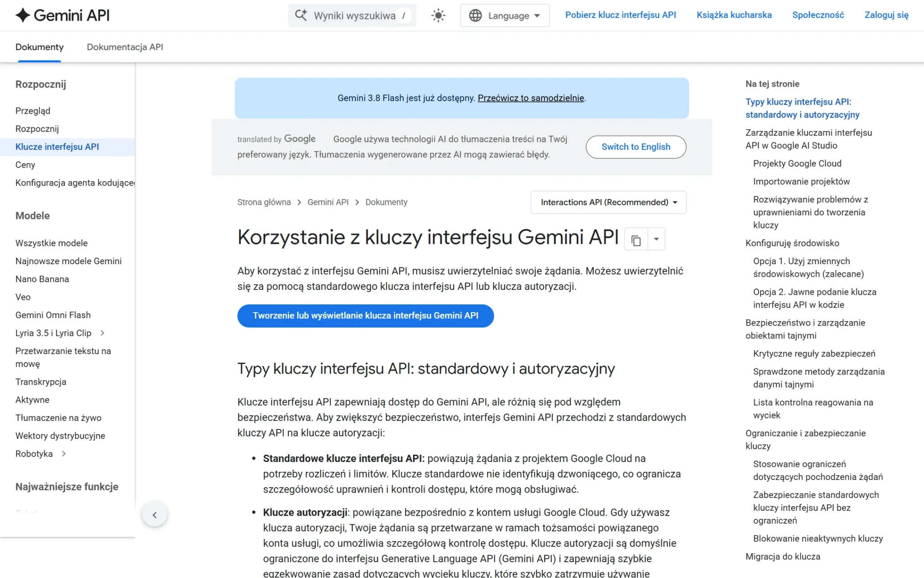Click the Switch to English button

coord(636,147)
